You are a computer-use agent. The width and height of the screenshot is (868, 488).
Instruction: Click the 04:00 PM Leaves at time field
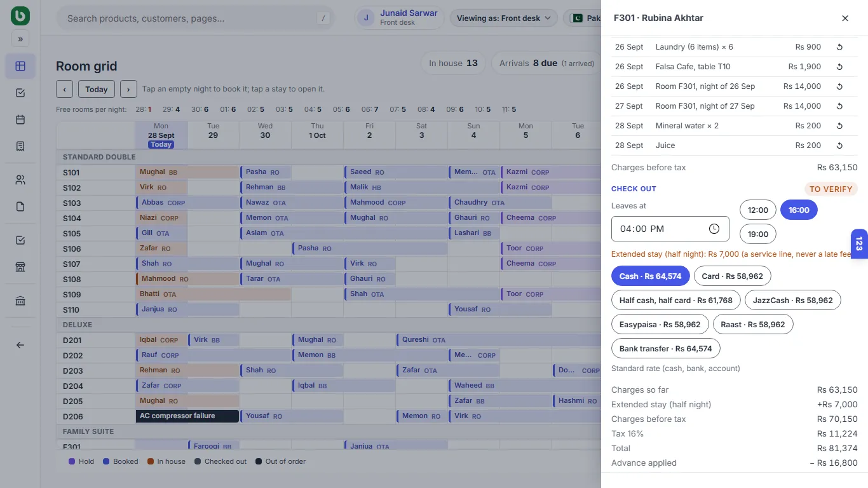click(670, 229)
